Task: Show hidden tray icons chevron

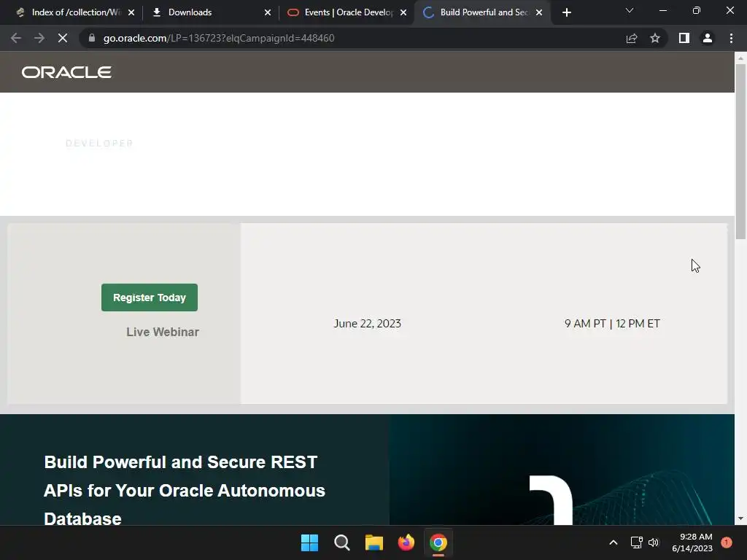Action: [x=614, y=542]
